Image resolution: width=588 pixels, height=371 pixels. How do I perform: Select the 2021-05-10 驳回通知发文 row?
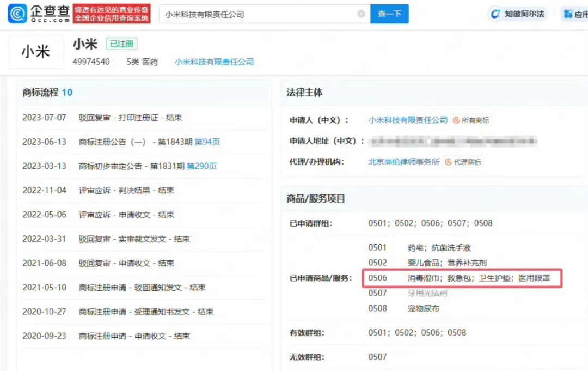pyautogui.click(x=144, y=288)
